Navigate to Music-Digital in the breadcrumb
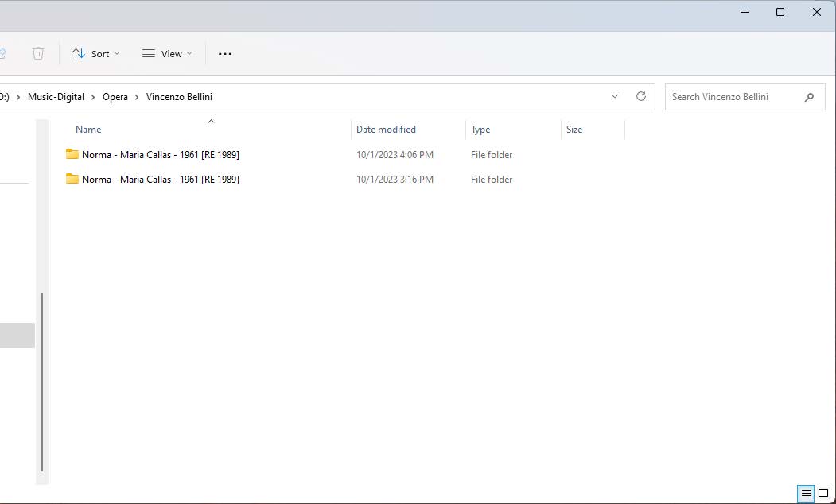Image resolution: width=836 pixels, height=504 pixels. point(56,97)
